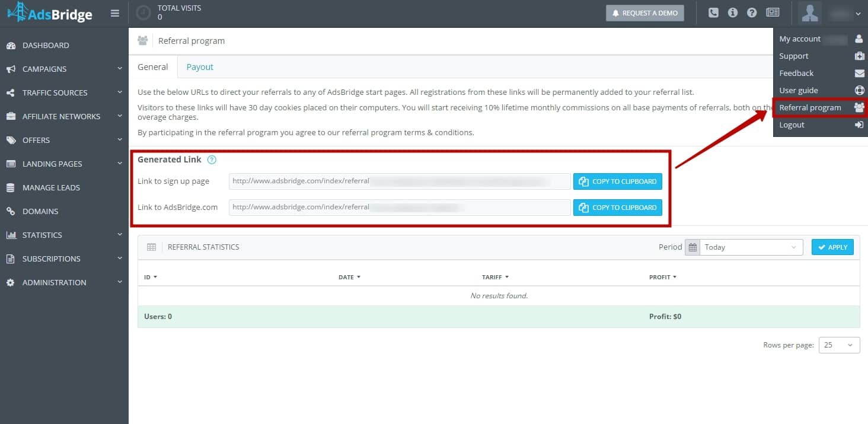868x424 pixels.
Task: Click the Administration gear icon
Action: tap(11, 282)
